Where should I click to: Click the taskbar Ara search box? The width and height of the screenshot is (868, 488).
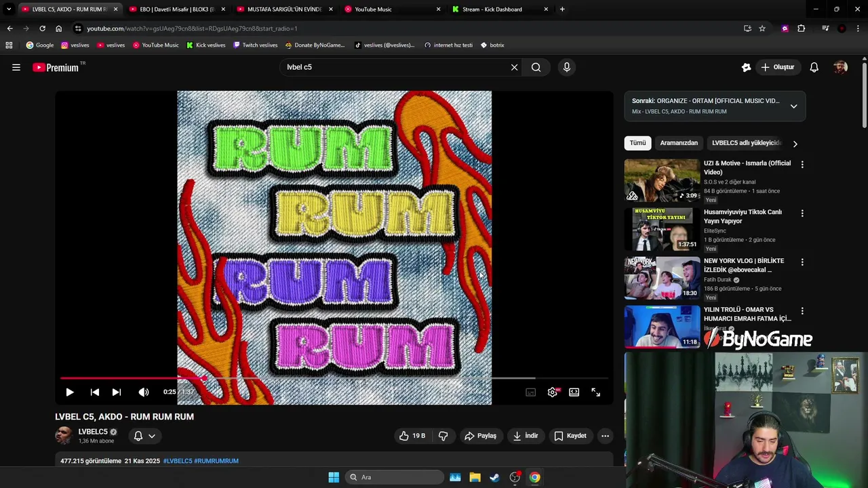click(x=395, y=477)
